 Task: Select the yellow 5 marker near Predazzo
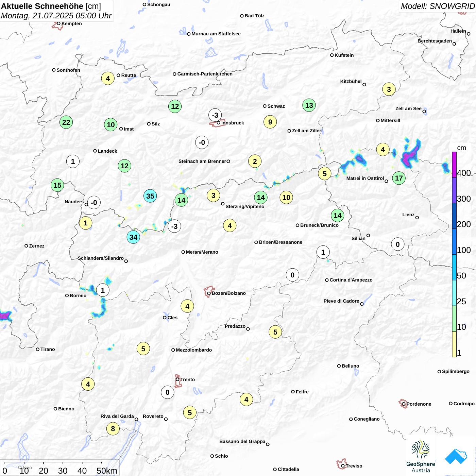click(275, 332)
